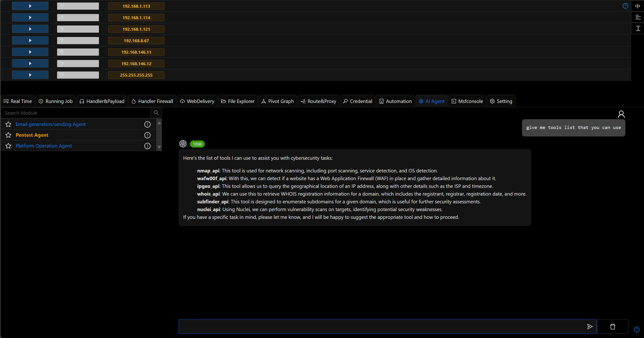Viewport: 644px width, 338px height.
Task: Focus the Search Module field
Action: tap(76, 113)
